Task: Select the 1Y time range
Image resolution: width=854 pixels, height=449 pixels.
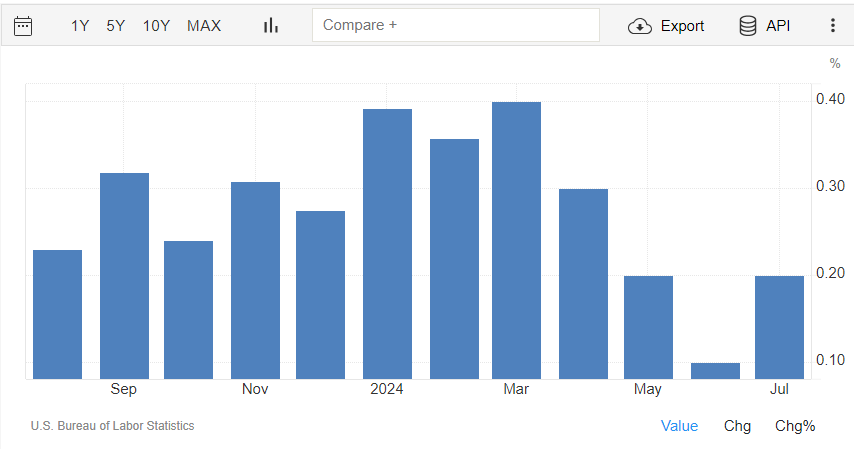Action: (80, 26)
